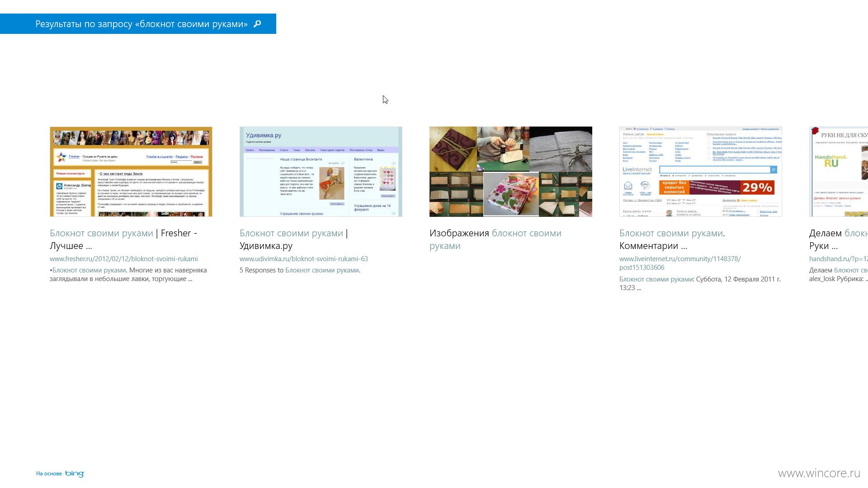Click the Bing logo at the bottom

point(75,474)
